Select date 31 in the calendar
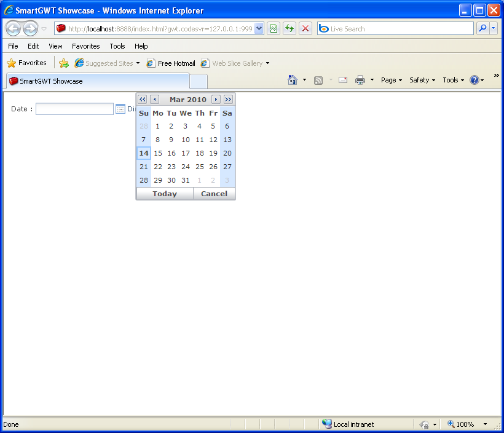The width and height of the screenshot is (504, 433). [x=186, y=180]
